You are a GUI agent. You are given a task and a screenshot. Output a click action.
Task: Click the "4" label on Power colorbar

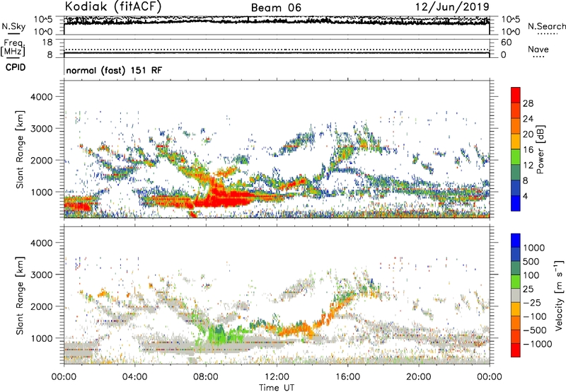525,196
